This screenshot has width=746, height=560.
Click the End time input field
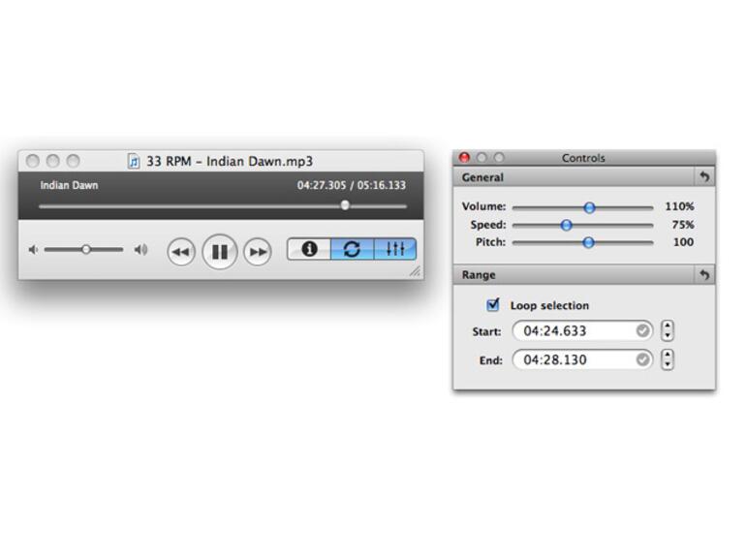click(x=582, y=359)
